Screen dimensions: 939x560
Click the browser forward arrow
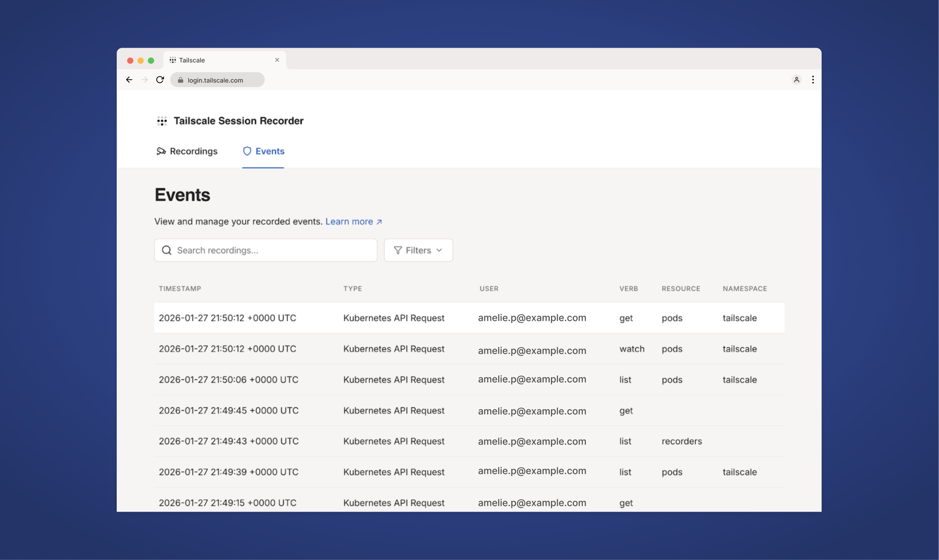coord(145,80)
